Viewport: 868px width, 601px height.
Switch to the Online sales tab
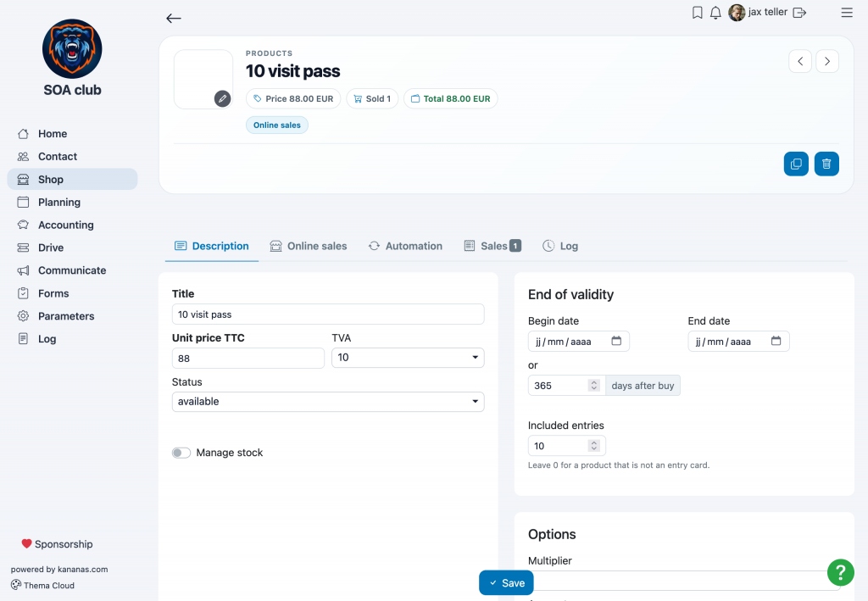point(309,247)
